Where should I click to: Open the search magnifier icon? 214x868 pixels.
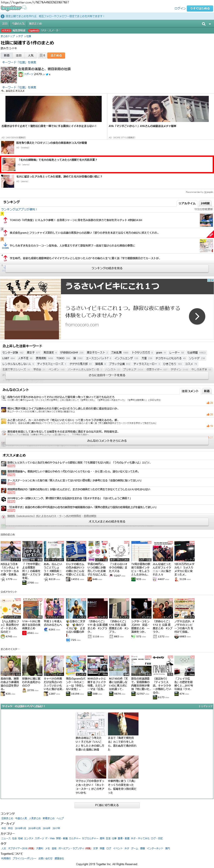204,24
